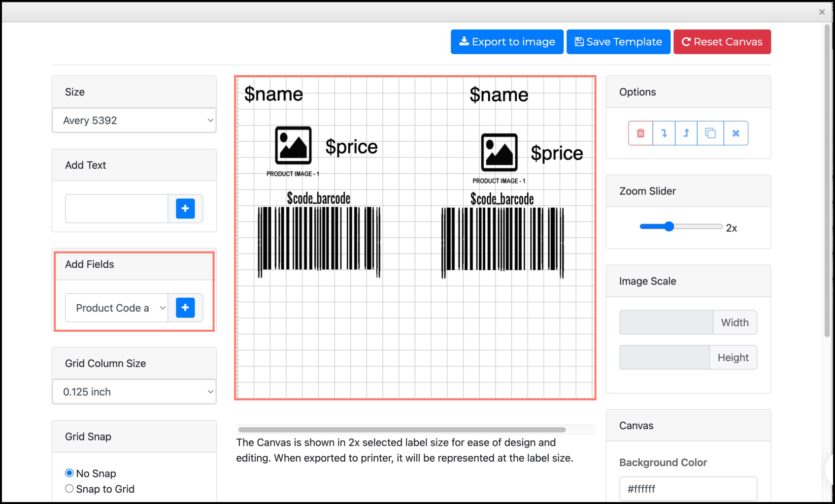835x504 pixels.
Task: Click the red trash delete icon in Options
Action: pos(640,133)
